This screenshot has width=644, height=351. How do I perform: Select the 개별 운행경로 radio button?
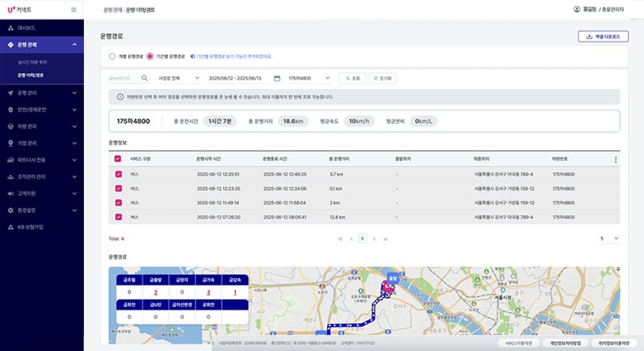(x=112, y=56)
